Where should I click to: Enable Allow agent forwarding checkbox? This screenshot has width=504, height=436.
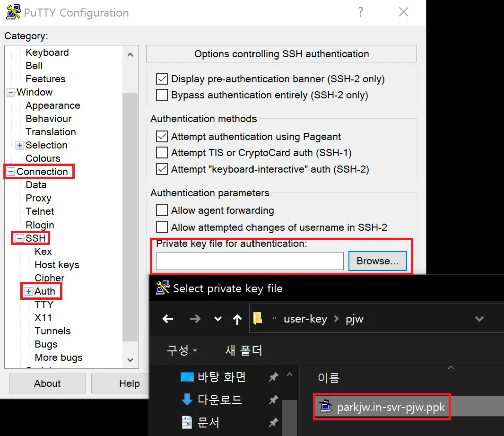(162, 210)
